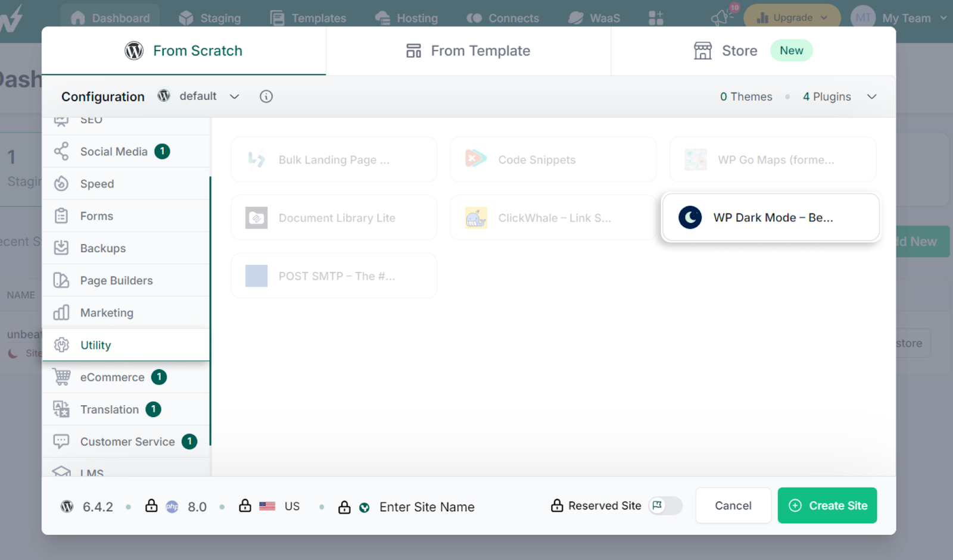This screenshot has height=560, width=953.
Task: Click the ClickWhale whale icon
Action: (476, 218)
